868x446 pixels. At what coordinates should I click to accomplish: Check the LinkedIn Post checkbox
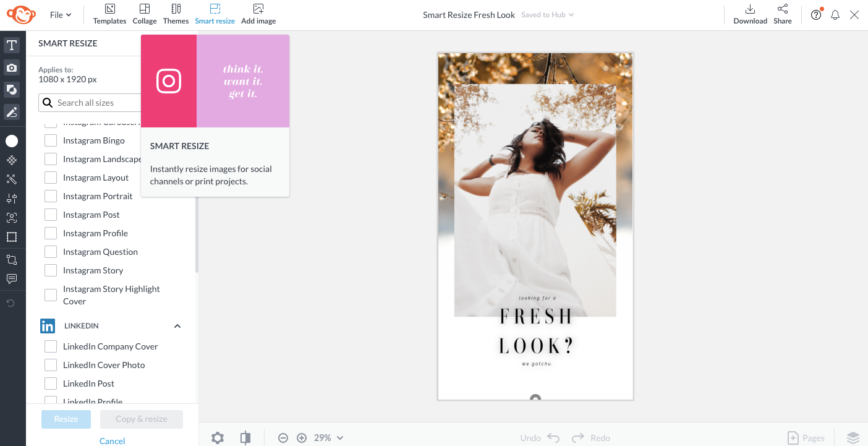pos(51,384)
